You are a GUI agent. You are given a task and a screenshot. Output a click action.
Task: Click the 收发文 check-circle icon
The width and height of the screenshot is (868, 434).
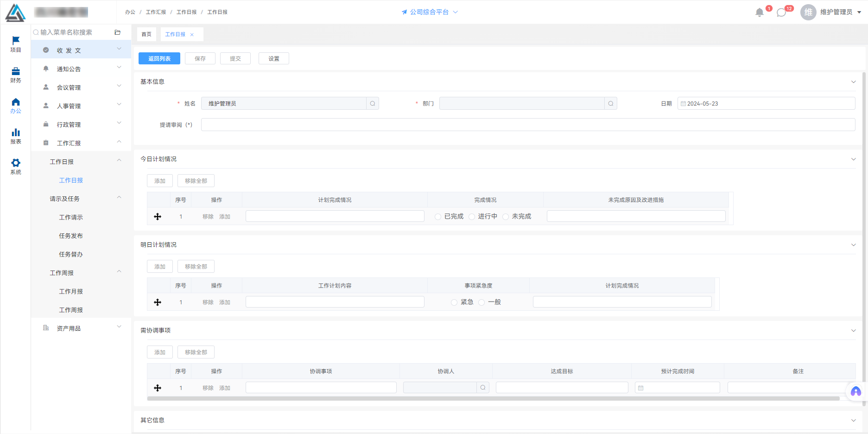click(x=46, y=50)
